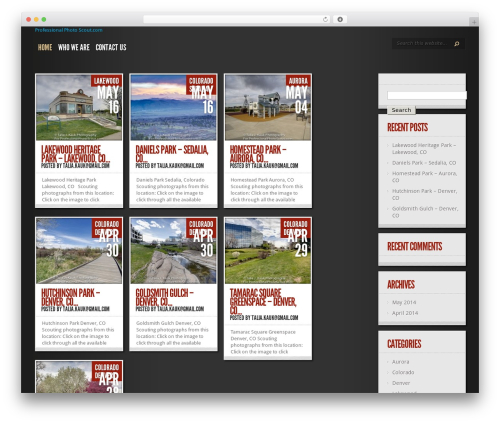Viewport: 500px width, 423px height.
Task: Open a new browser tab with plus
Action: [x=474, y=22]
